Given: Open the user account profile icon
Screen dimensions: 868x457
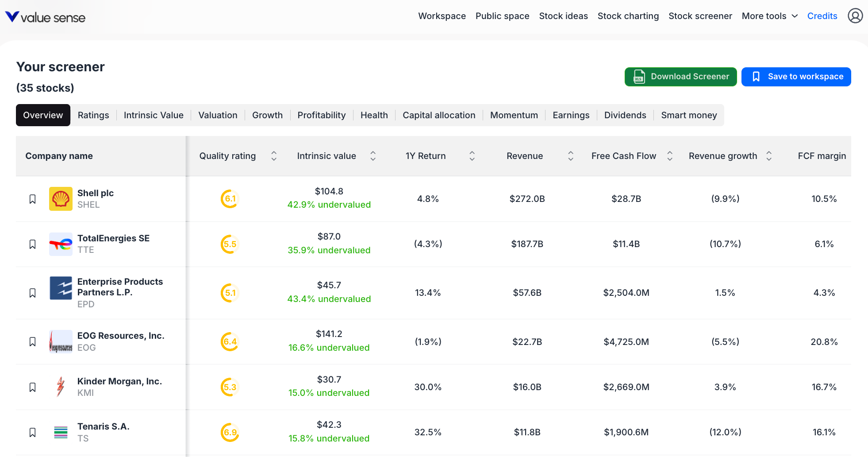Looking at the screenshot, I should point(855,15).
